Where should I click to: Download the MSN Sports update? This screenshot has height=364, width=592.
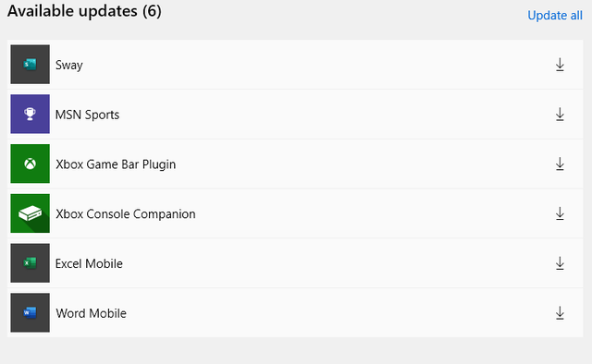click(x=560, y=115)
